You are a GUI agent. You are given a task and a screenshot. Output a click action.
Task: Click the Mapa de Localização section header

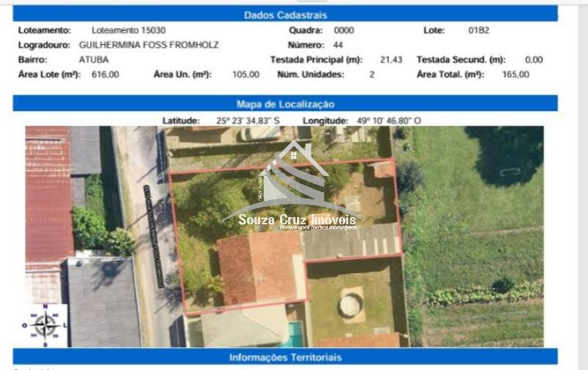(x=285, y=104)
